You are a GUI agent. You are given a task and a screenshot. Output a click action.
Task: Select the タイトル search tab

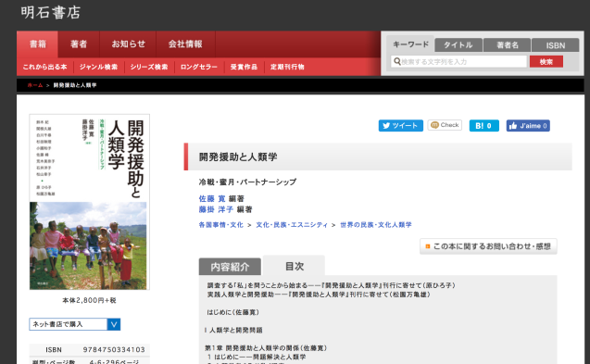click(x=458, y=45)
